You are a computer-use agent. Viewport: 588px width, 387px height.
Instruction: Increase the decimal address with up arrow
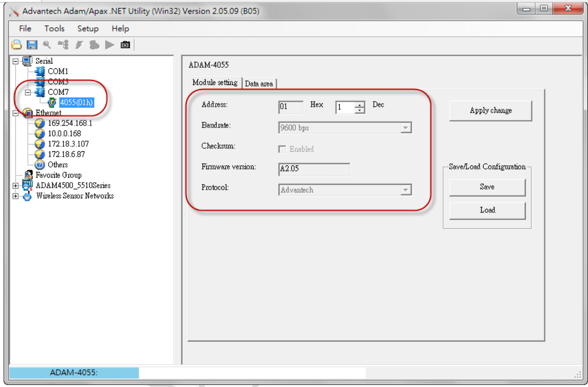pyautogui.click(x=360, y=105)
